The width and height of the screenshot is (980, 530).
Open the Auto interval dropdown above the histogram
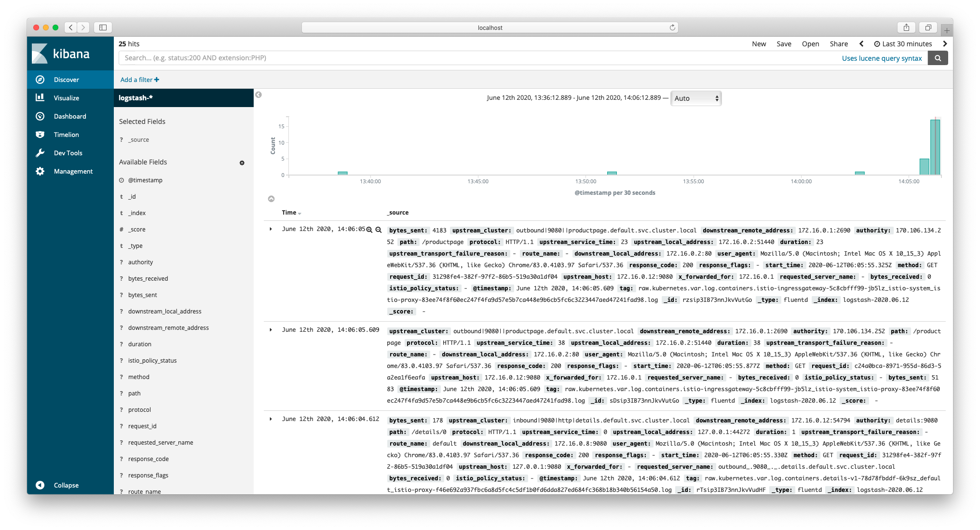[696, 98]
